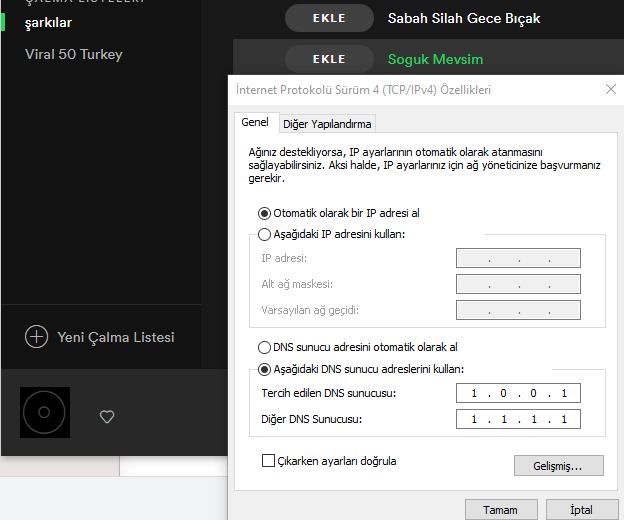Open the Soguk Mevsim song title
Image resolution: width=624 pixels, height=520 pixels.
coord(435,59)
